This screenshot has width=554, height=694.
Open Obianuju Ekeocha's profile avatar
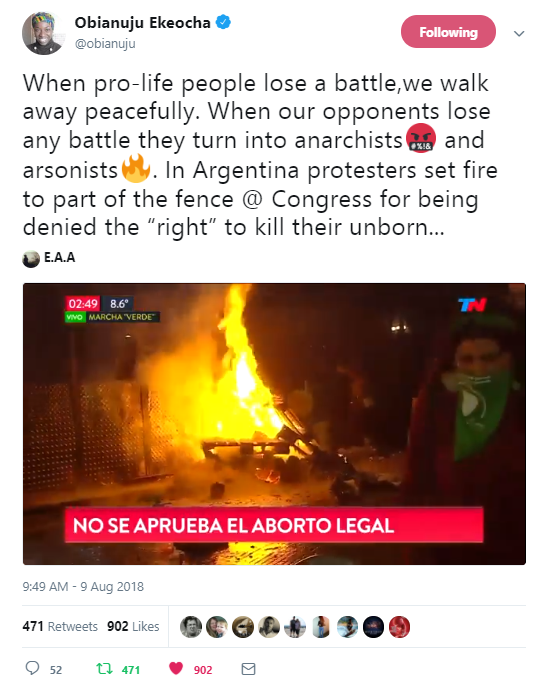click(43, 33)
